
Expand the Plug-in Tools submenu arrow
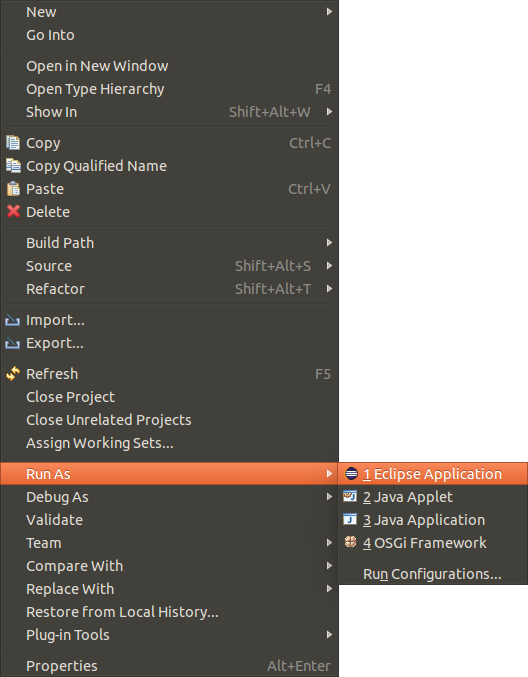point(329,634)
